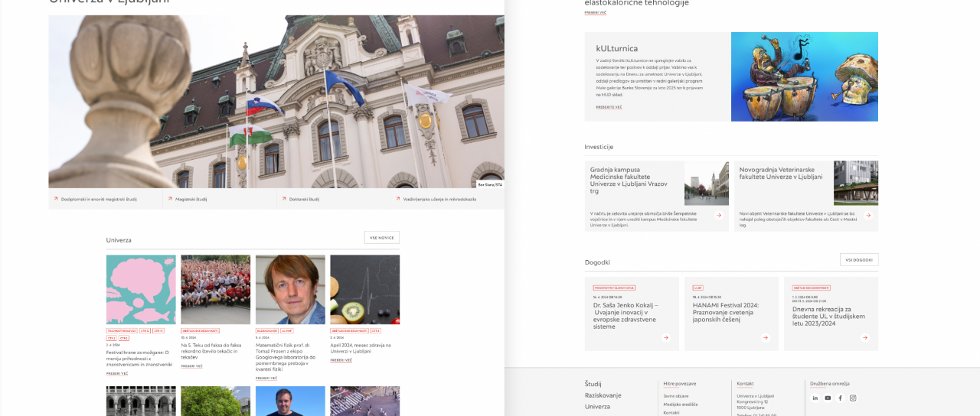Viewport: 980px width, 416px height.
Task: Click arrow on Dr. Saša Jenko Kokalj event
Action: tap(666, 337)
